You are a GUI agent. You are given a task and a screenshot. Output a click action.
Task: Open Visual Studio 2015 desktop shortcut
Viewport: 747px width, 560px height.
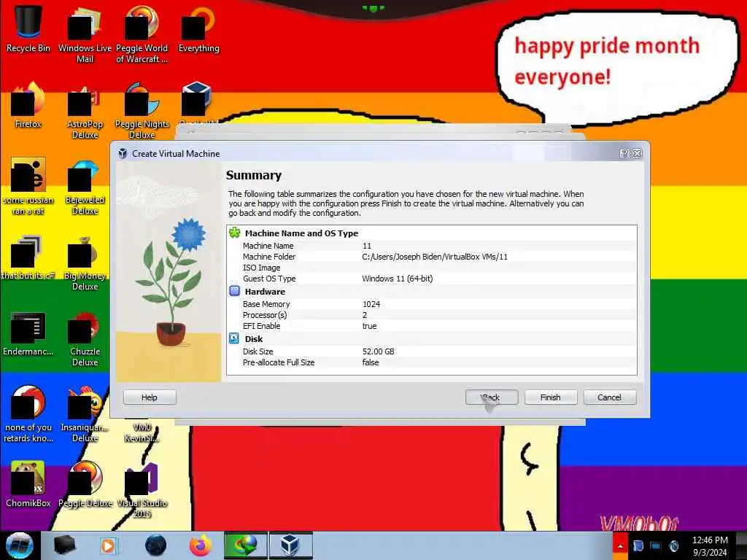point(142,489)
